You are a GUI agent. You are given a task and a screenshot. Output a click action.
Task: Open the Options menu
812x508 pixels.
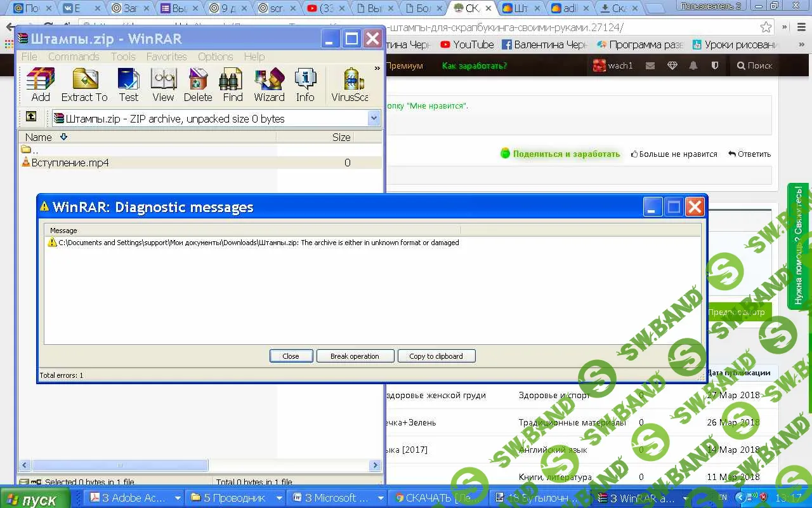(215, 57)
